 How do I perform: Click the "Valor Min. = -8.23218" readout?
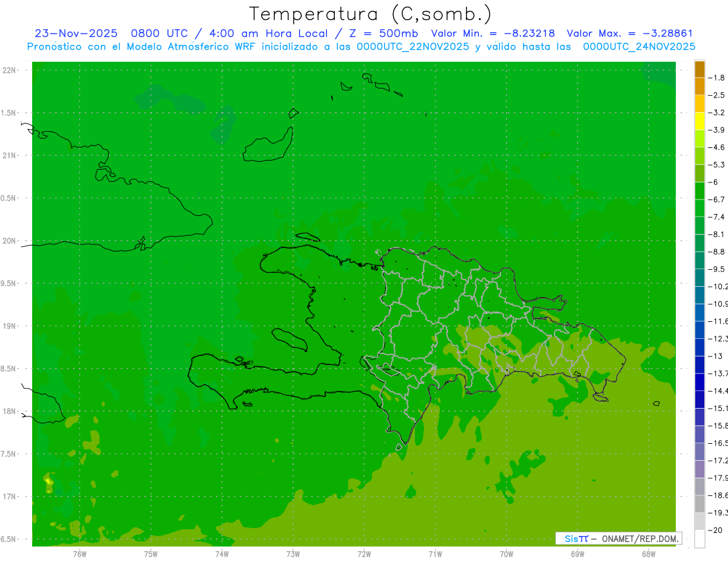point(493,33)
